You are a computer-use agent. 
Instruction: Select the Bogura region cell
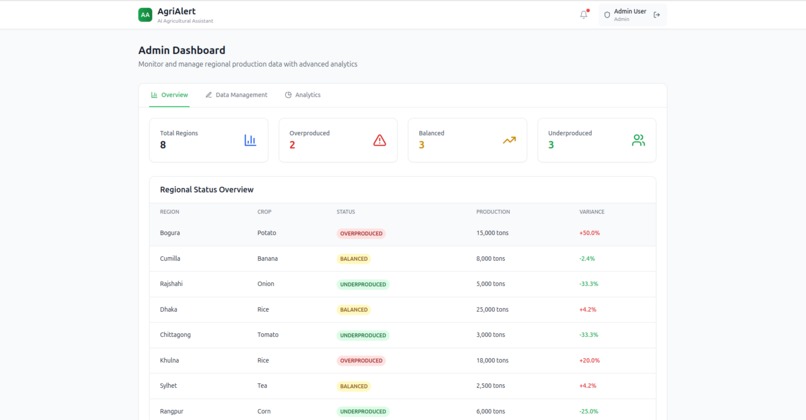(x=170, y=233)
